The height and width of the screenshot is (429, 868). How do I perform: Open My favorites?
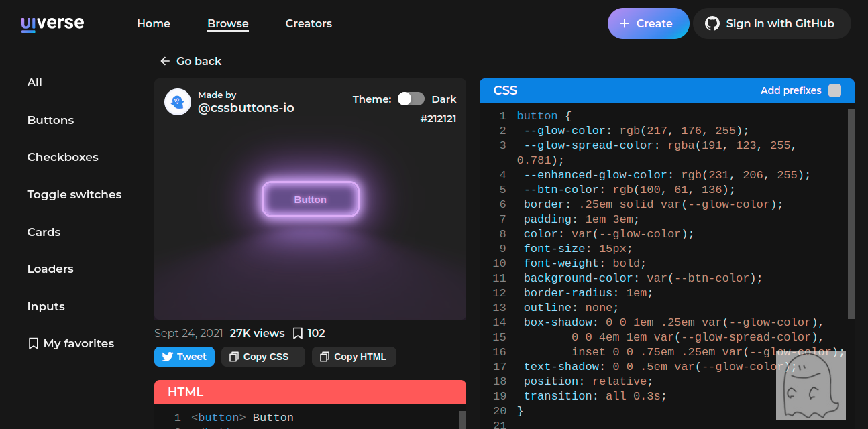point(71,343)
